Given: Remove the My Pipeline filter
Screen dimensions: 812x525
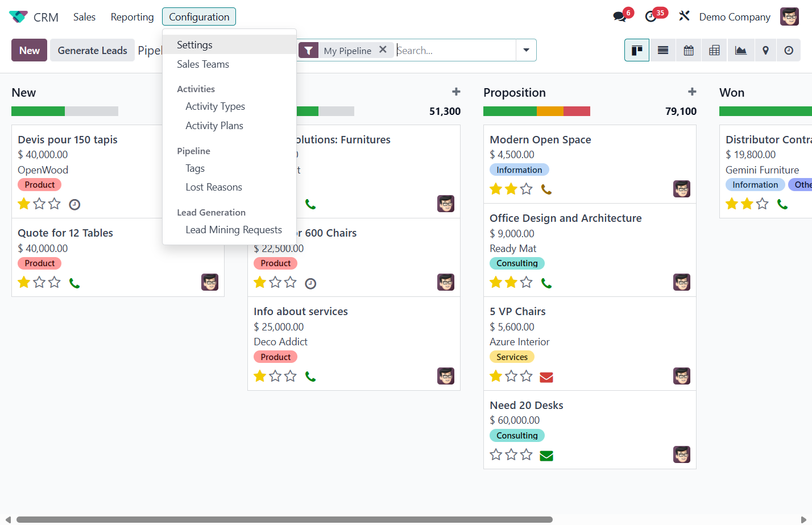Looking at the screenshot, I should point(383,49).
